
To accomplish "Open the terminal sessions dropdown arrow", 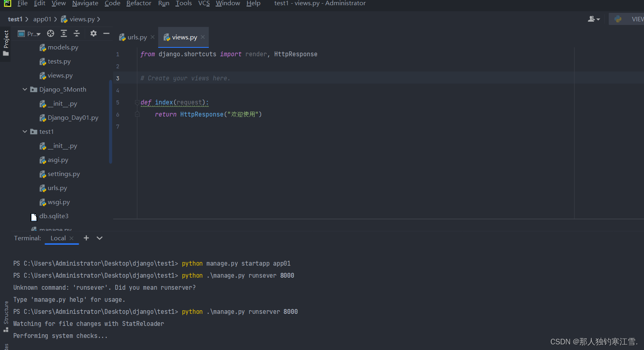I will (x=100, y=238).
